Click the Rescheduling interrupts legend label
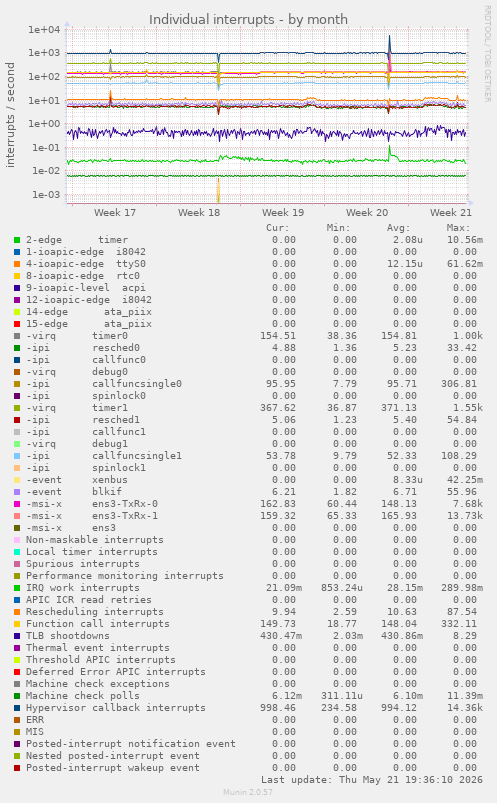 95,611
